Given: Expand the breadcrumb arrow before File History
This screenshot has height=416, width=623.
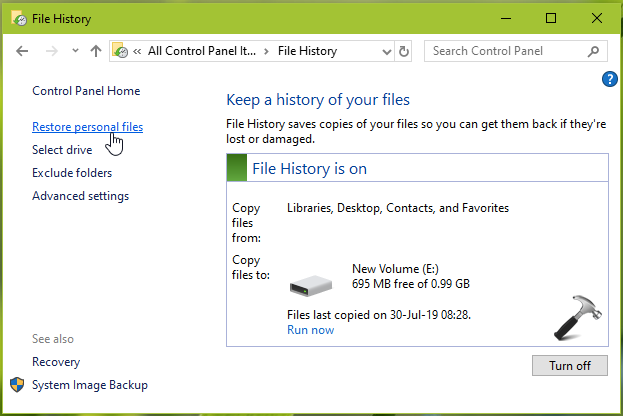Looking at the screenshot, I should point(266,51).
